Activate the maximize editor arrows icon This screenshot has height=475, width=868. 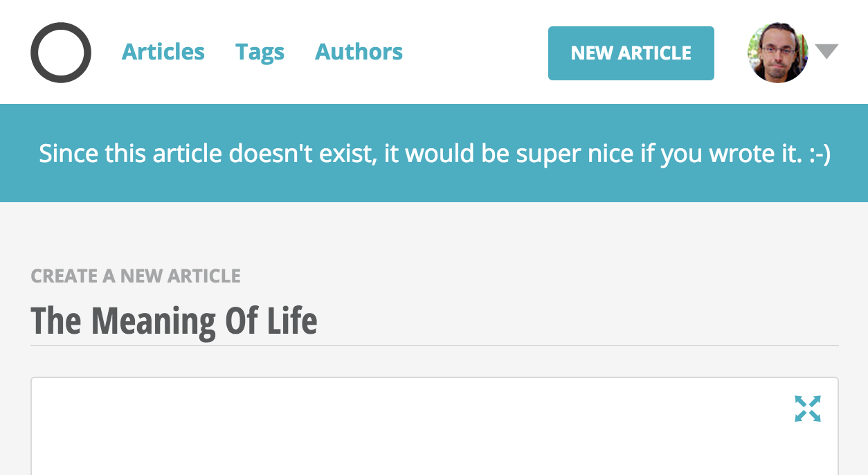click(808, 409)
